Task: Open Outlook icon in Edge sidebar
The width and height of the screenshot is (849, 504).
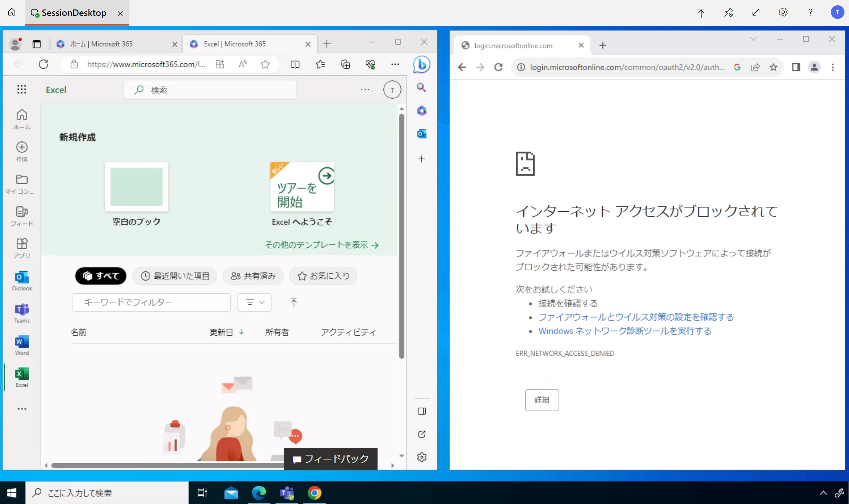Action: pyautogui.click(x=421, y=134)
